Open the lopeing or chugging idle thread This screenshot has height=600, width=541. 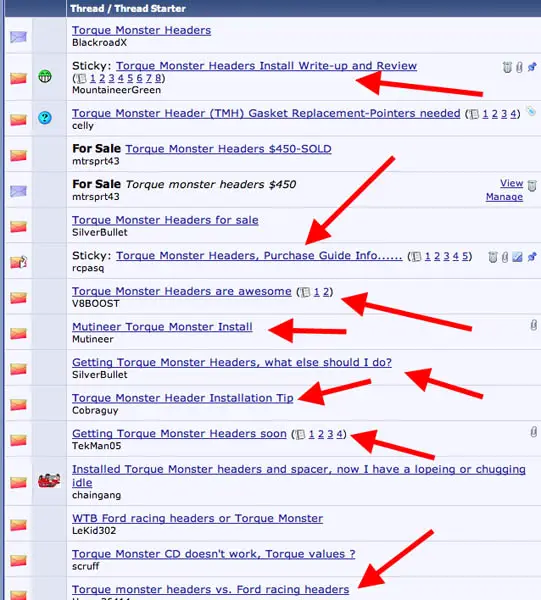point(299,476)
